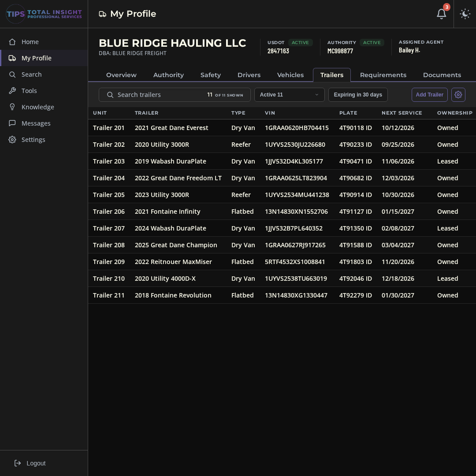Open trailer table settings gear button
476x476 pixels.
tap(458, 95)
